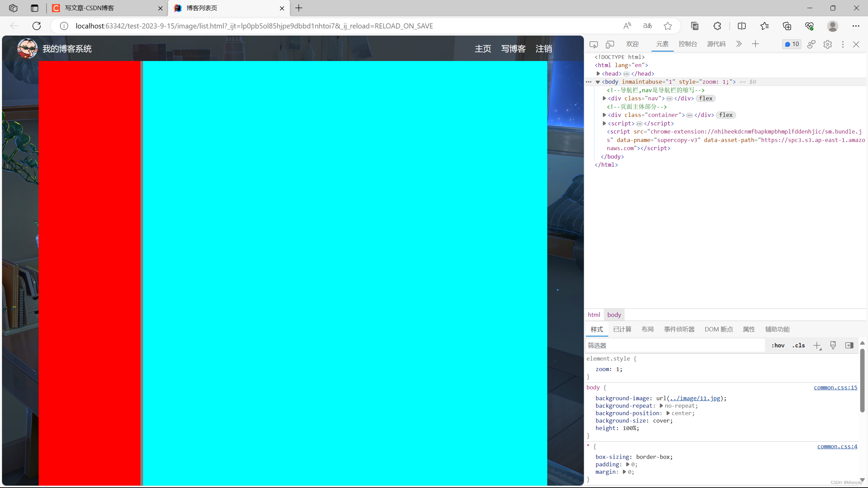Toggle the .cls class editor
868x488 pixels.
point(798,345)
